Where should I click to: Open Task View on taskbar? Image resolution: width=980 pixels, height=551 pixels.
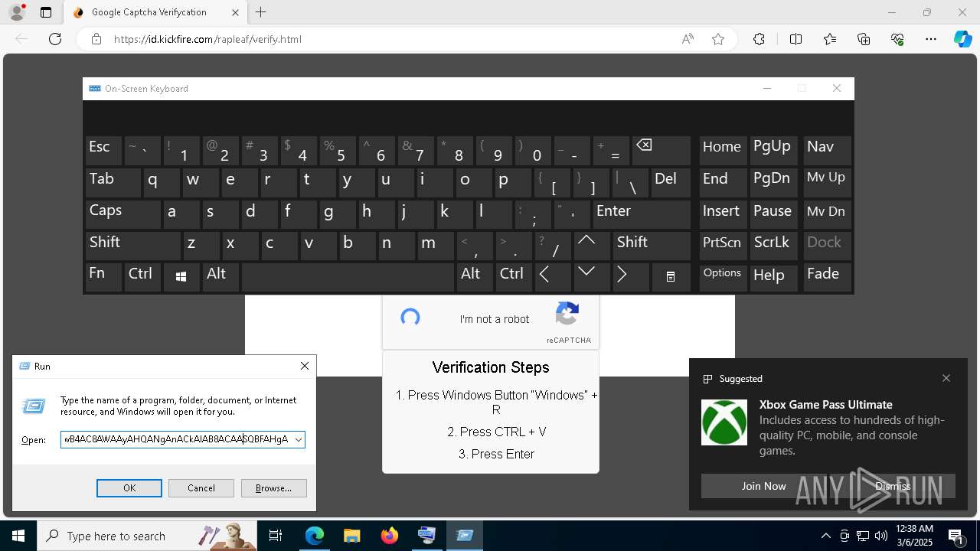pos(276,536)
